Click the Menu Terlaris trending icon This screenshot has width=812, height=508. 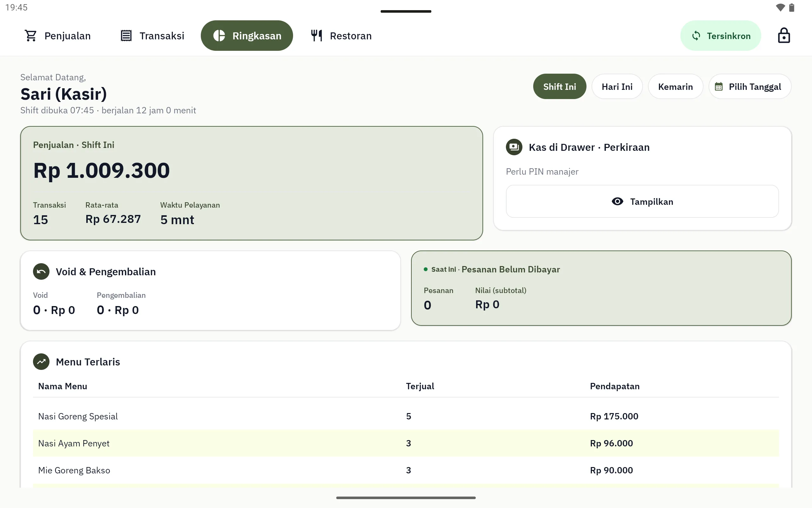point(41,362)
